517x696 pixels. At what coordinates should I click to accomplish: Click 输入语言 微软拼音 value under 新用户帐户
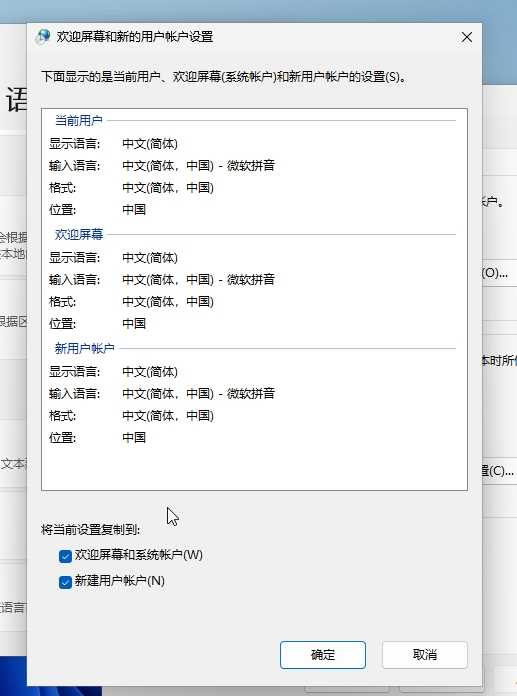(198, 394)
